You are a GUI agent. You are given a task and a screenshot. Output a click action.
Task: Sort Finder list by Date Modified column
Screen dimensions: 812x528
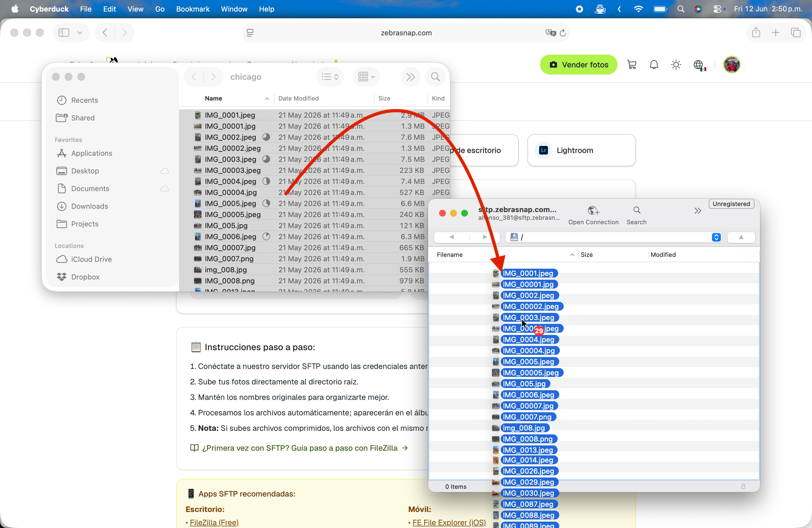(298, 98)
